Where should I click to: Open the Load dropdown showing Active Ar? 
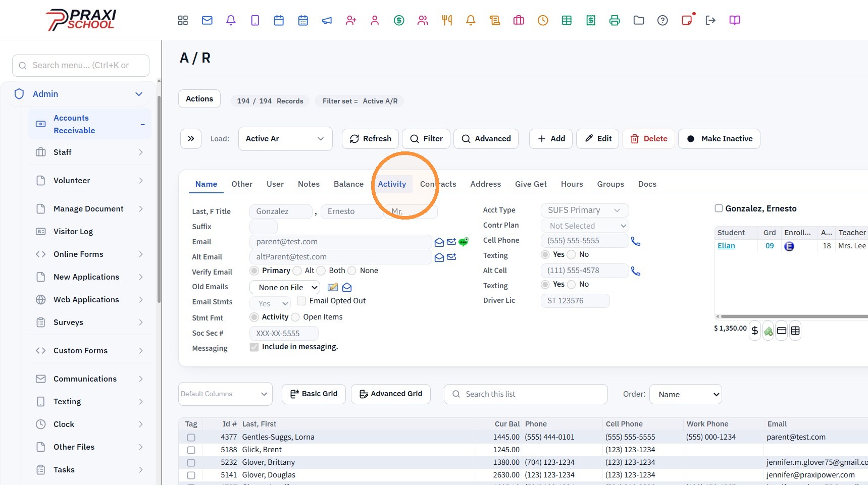[285, 139]
